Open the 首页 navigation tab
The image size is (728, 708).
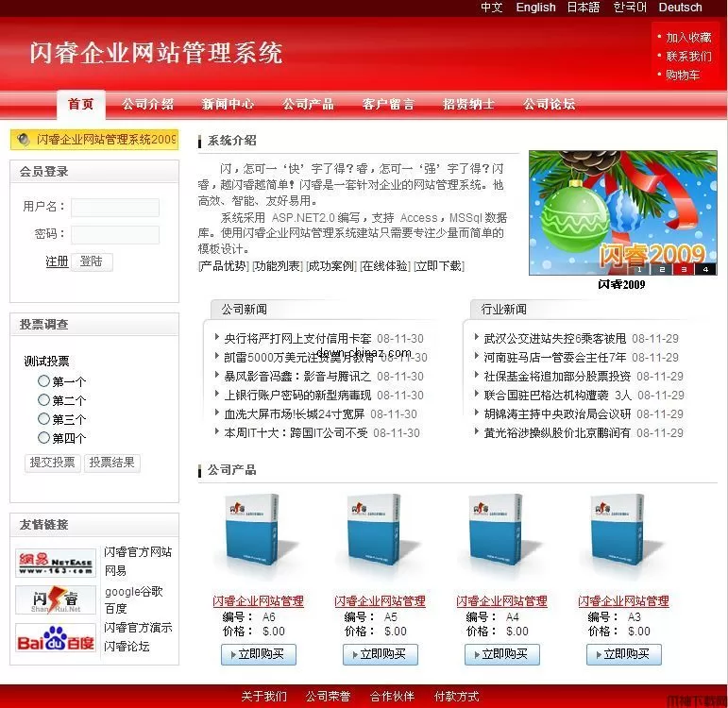(x=81, y=104)
